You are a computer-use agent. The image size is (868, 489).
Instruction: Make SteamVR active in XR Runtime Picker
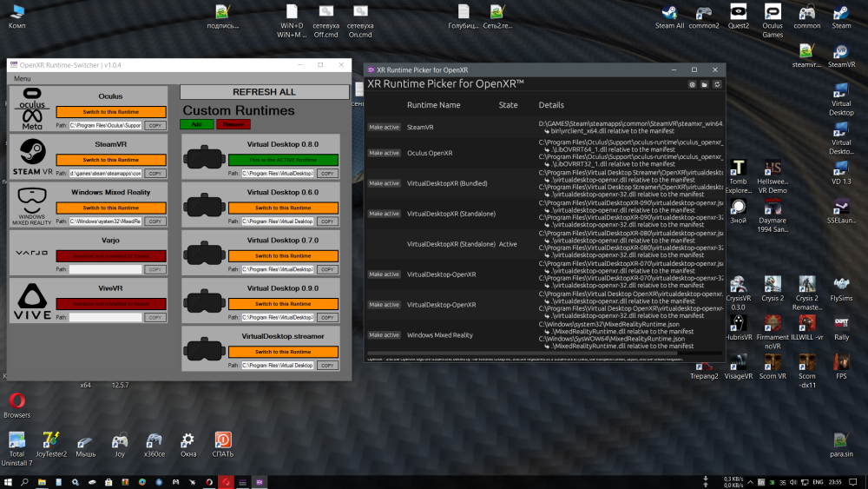click(x=384, y=128)
